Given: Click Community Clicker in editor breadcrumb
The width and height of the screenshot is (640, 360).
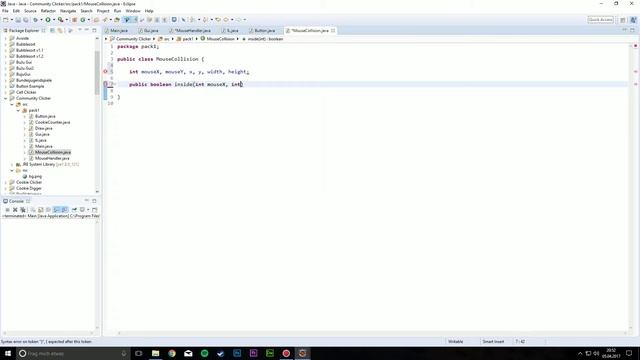Looking at the screenshot, I should tap(133, 39).
